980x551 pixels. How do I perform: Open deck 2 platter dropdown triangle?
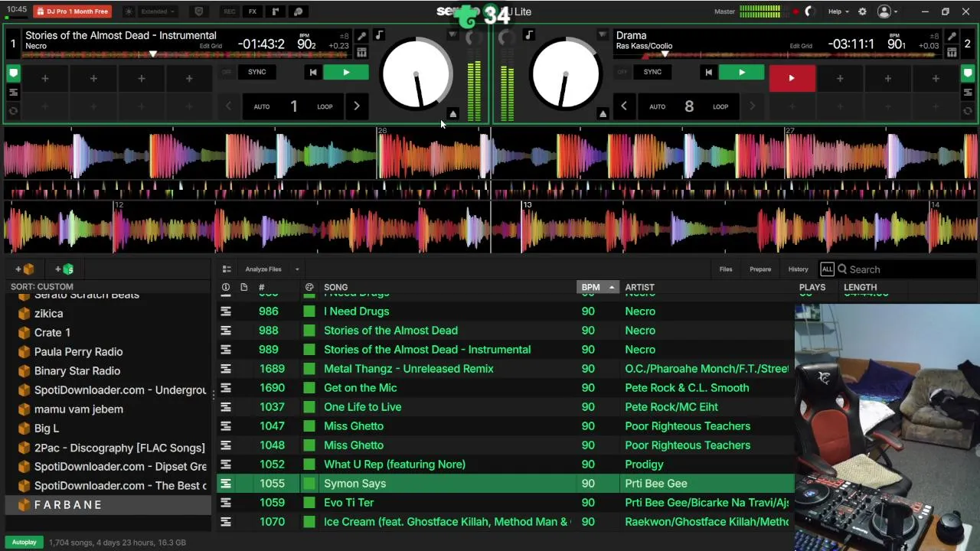tap(603, 35)
